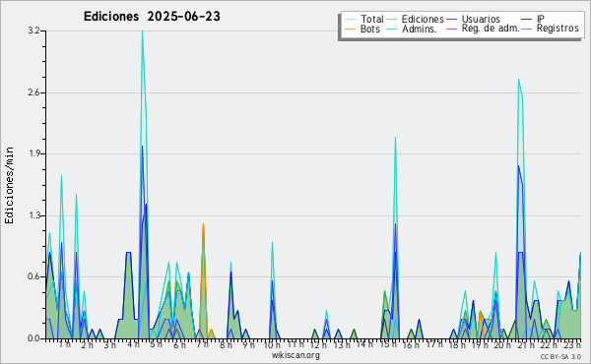Click the '23 h' x-axis label
Viewport: 591px width, 364px height.
pos(572,344)
